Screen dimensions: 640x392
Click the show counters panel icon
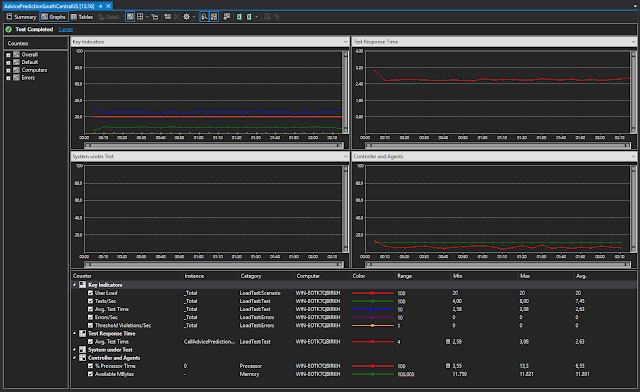(155, 17)
